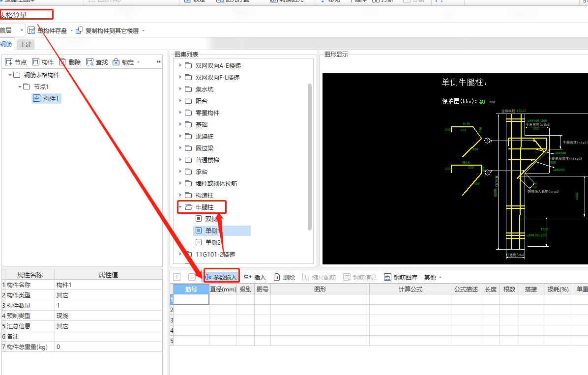Click the 构件数量 value 1
This screenshot has width=588, height=375.
pyautogui.click(x=108, y=306)
